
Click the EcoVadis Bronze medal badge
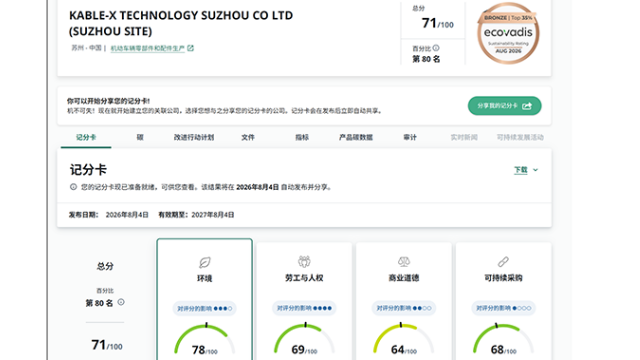click(508, 33)
